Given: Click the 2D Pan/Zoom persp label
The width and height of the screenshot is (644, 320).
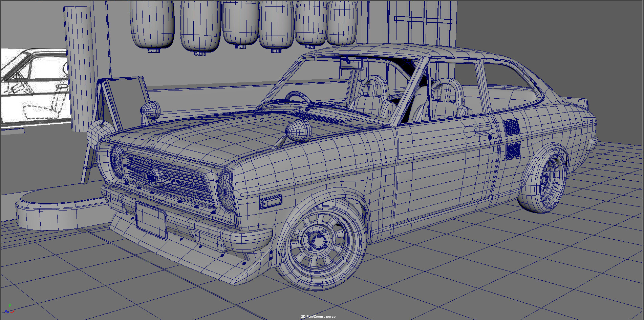Looking at the screenshot, I should [318, 317].
